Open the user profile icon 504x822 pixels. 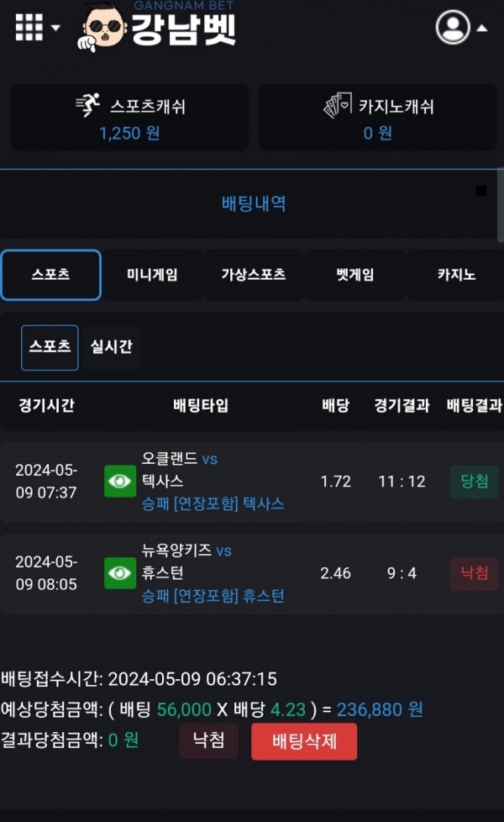pyautogui.click(x=453, y=28)
